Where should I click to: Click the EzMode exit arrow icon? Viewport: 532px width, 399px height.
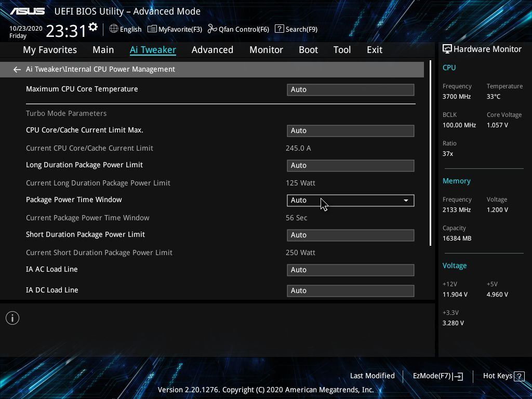[458, 376]
